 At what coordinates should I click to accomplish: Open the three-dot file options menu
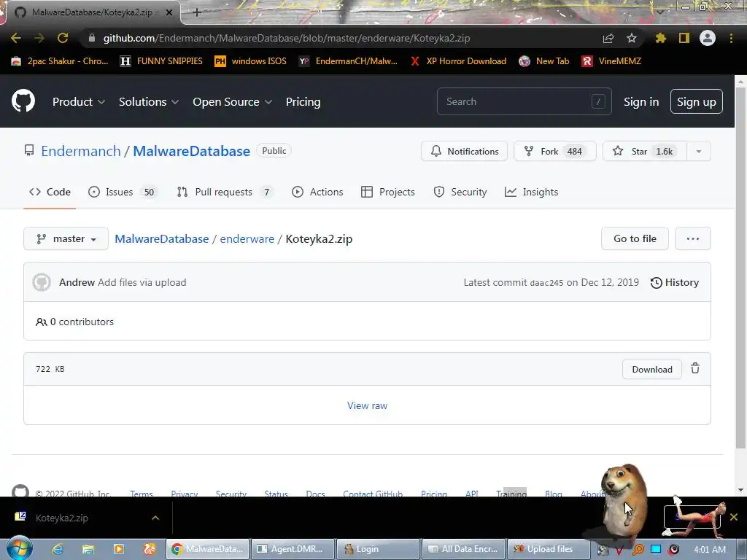click(x=693, y=238)
